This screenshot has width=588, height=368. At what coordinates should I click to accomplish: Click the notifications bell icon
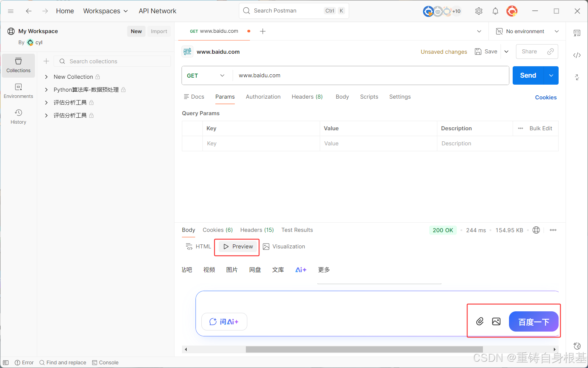click(x=495, y=11)
